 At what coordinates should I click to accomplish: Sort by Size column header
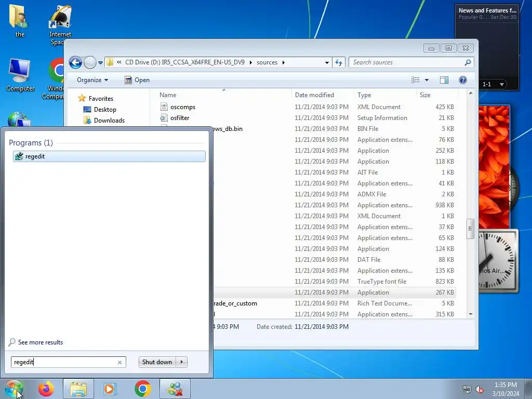pos(437,95)
